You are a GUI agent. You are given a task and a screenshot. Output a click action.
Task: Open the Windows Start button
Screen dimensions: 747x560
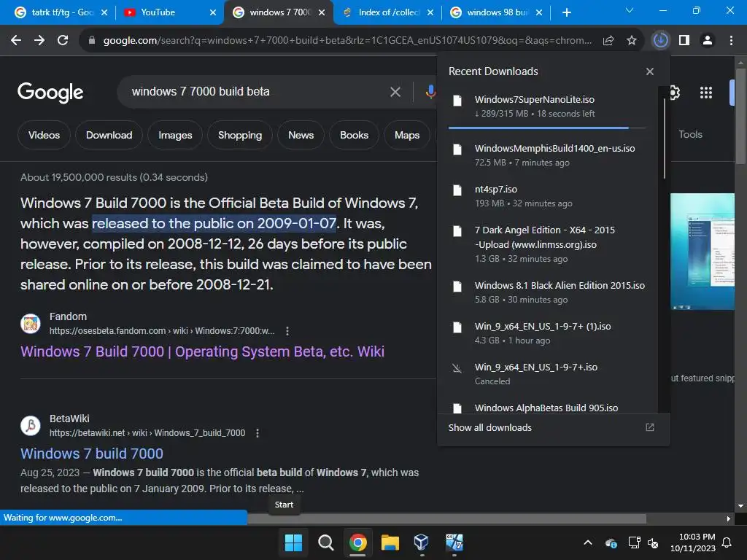[293, 542]
